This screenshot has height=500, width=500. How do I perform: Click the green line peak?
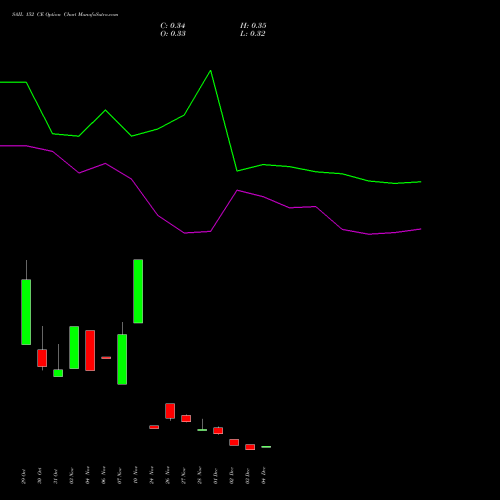coord(210,71)
